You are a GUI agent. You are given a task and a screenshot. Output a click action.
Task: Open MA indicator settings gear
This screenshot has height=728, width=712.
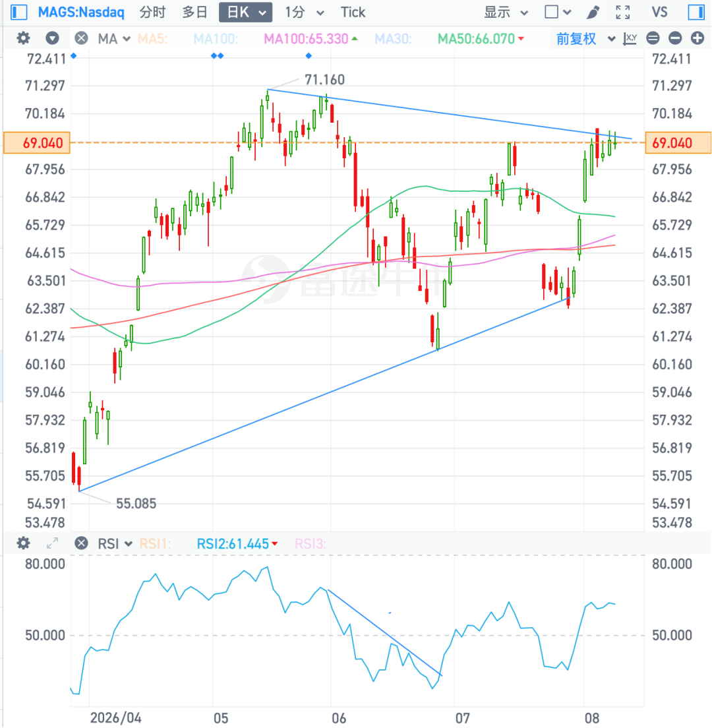(x=23, y=38)
